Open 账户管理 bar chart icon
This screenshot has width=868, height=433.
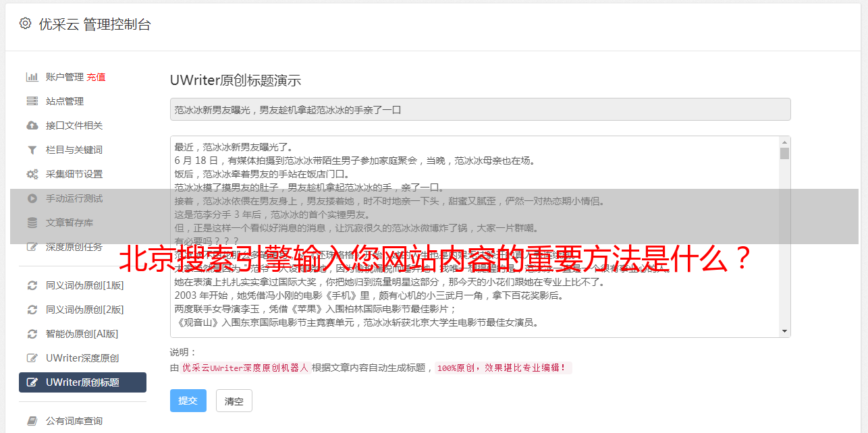32,77
